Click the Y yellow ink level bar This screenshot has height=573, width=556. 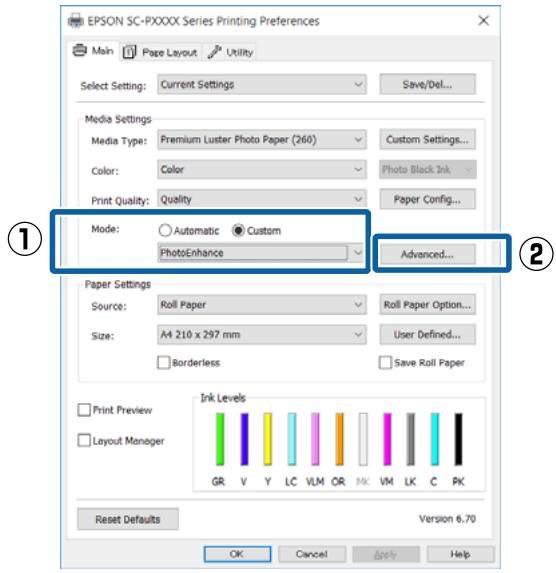click(x=268, y=439)
